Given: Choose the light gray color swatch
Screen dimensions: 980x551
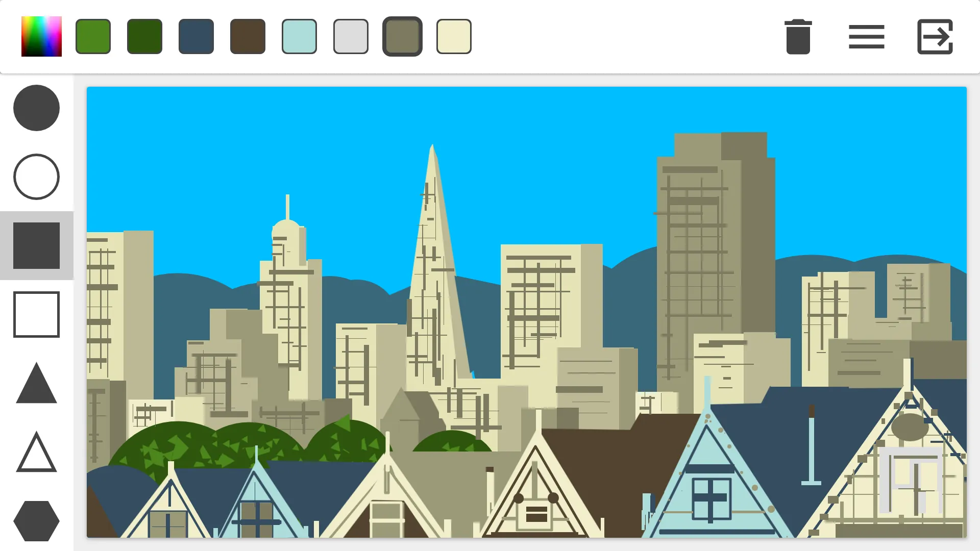Looking at the screenshot, I should 351,36.
